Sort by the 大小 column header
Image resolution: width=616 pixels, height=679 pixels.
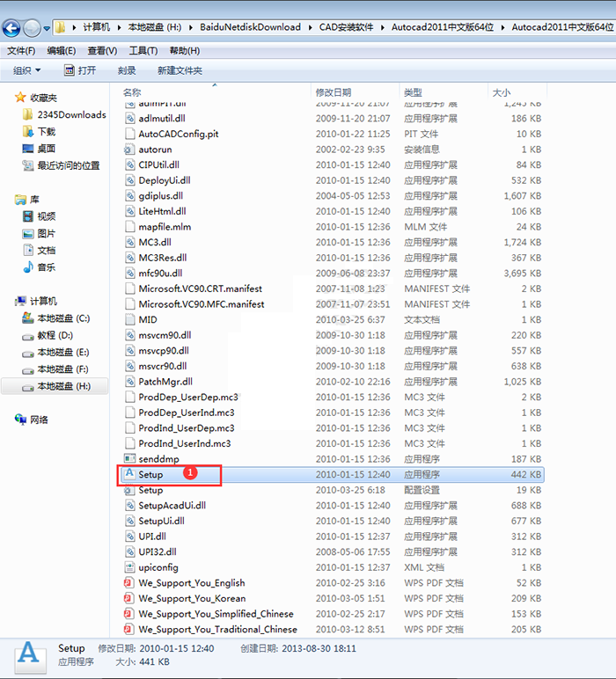(501, 92)
